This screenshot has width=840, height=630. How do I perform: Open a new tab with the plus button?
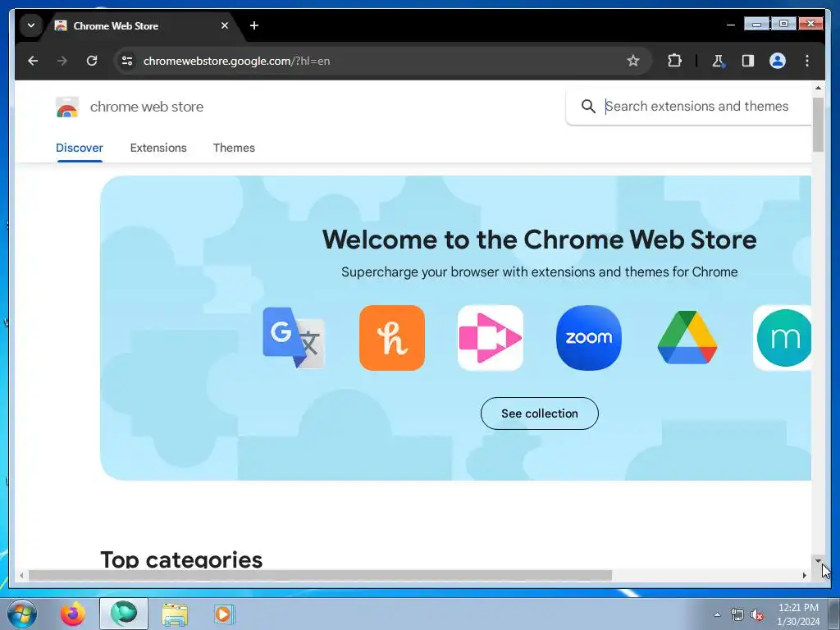click(x=254, y=25)
